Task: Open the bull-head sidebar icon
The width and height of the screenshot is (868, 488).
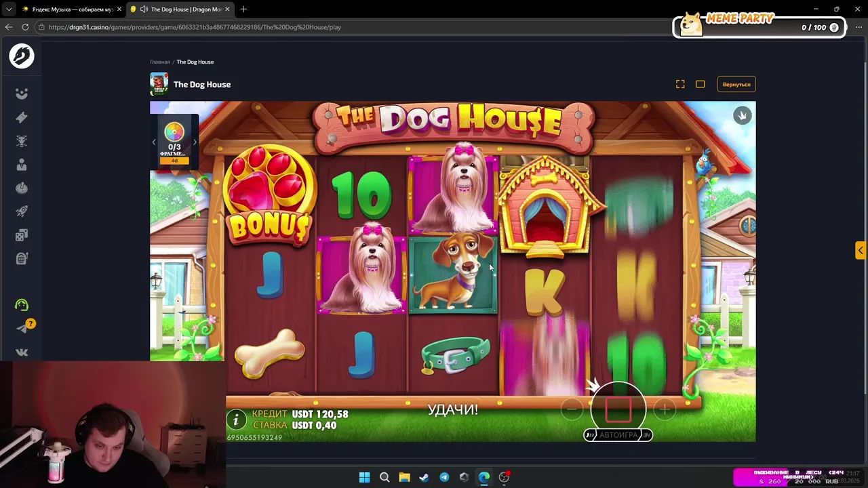Action: (22, 141)
